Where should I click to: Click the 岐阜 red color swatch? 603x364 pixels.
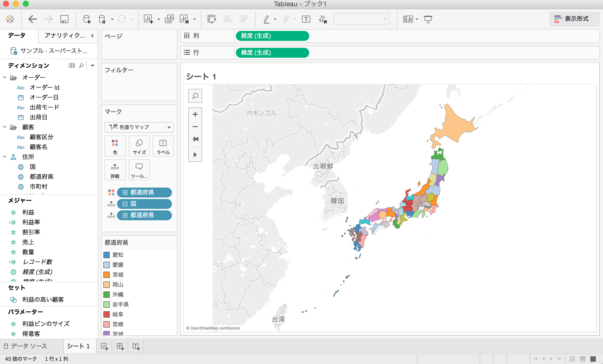pos(107,314)
